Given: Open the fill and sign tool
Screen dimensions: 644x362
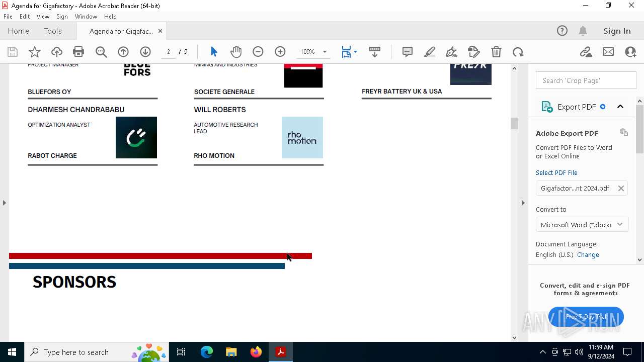Looking at the screenshot, I should click(474, 52).
